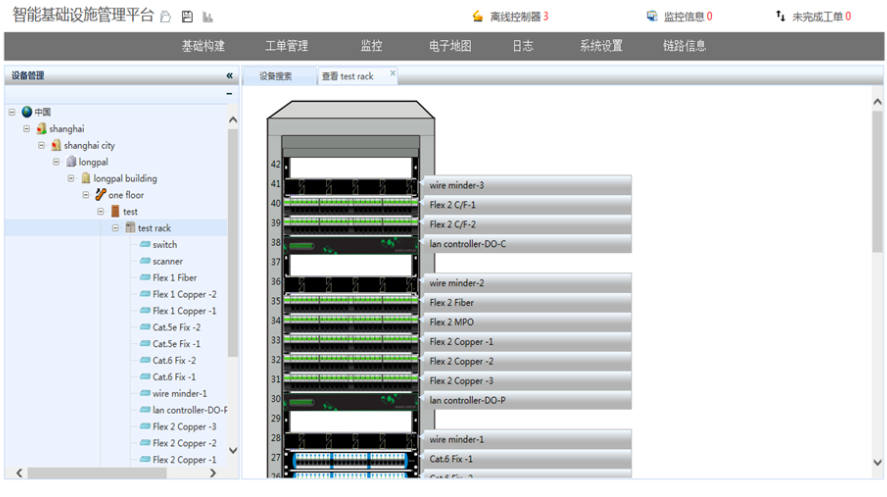887x497 pixels.
Task: Click the bar chart icon beside the title
Action: coord(207,17)
